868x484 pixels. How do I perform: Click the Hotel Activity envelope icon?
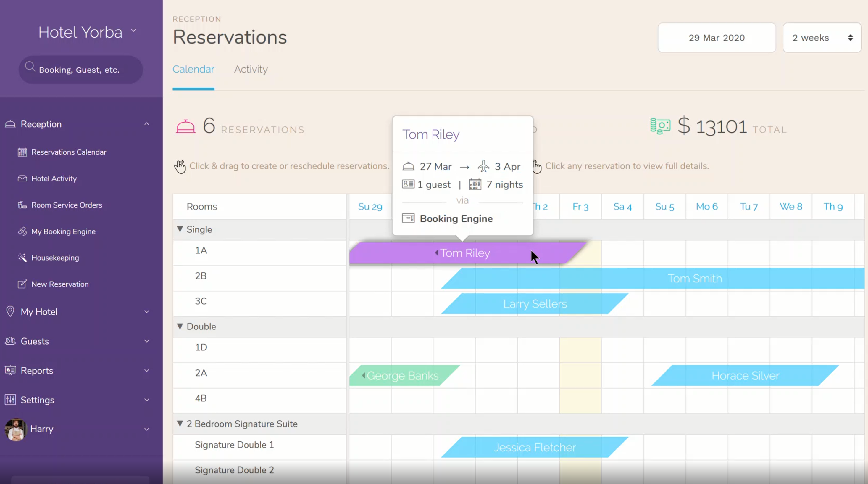(x=22, y=178)
